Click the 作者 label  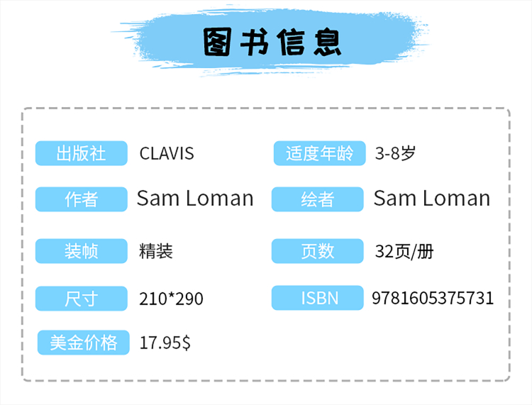click(x=82, y=199)
